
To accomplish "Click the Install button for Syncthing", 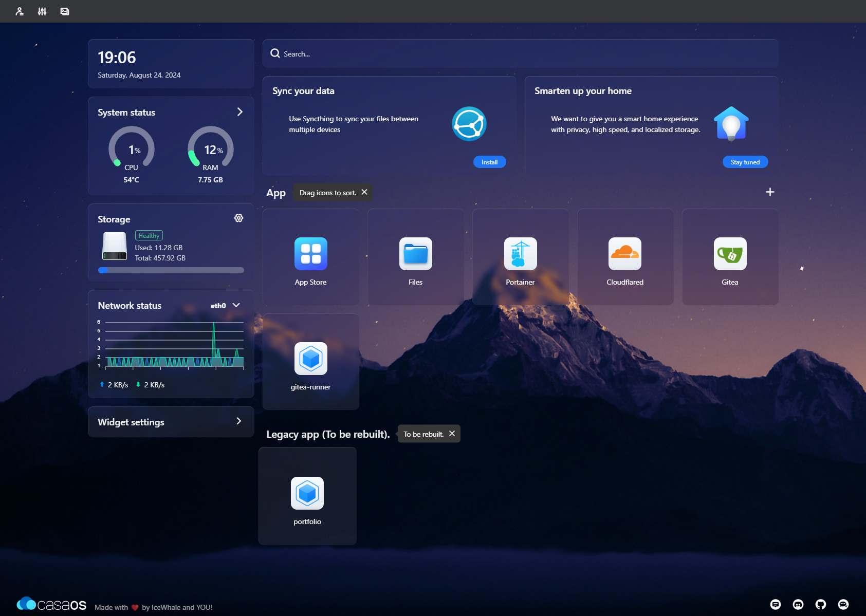I will [x=489, y=162].
